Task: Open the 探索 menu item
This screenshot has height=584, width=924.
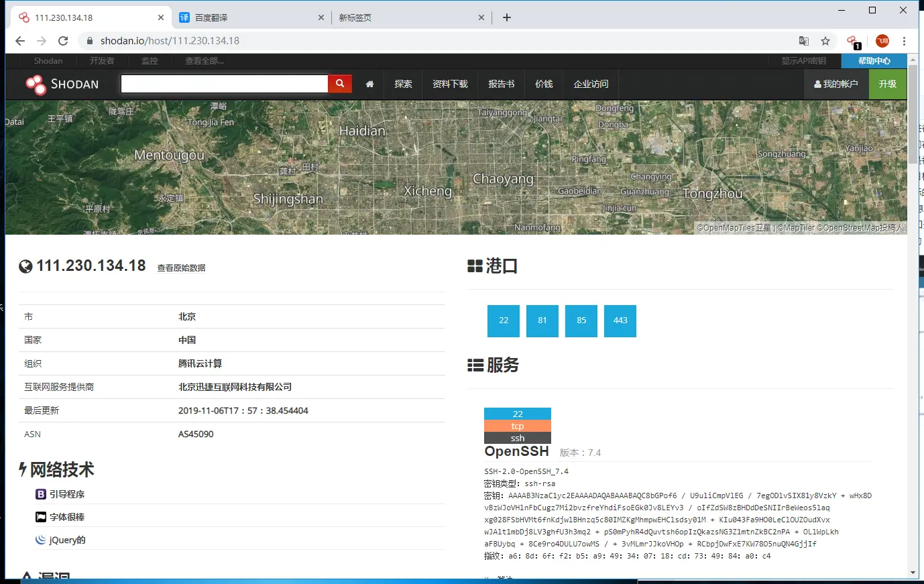Action: (x=403, y=84)
